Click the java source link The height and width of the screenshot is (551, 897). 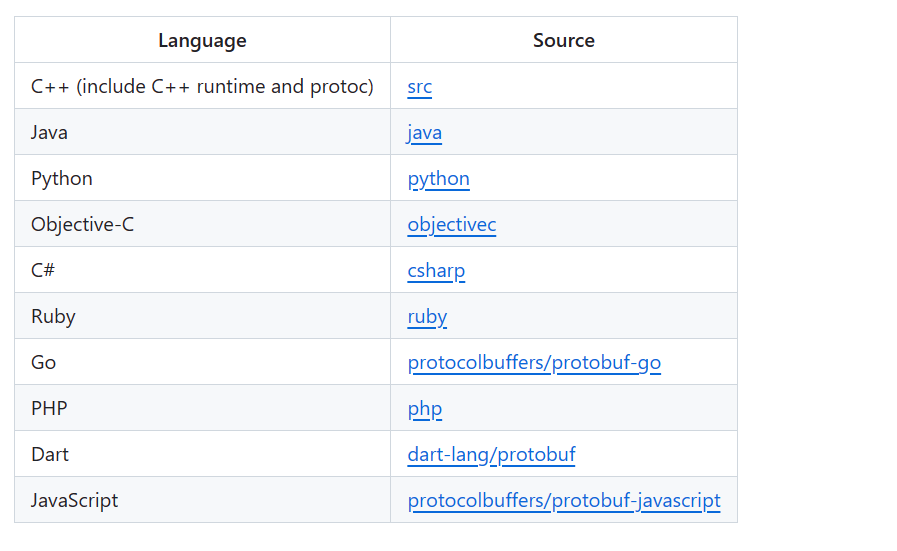click(424, 133)
